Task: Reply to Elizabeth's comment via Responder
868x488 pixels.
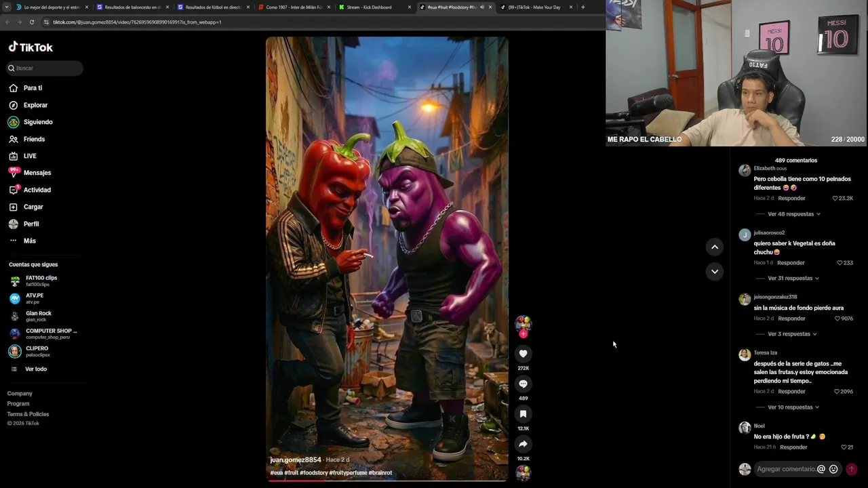Action: click(791, 199)
